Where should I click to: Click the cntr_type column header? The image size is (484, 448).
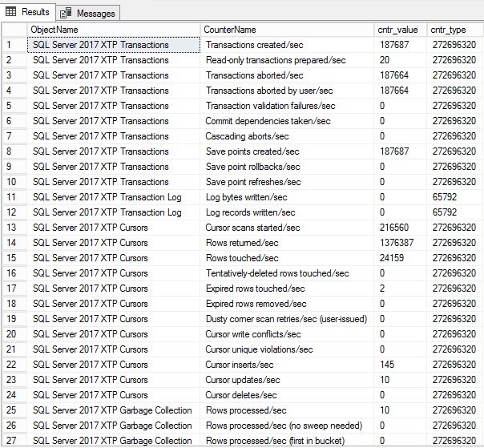[453, 30]
